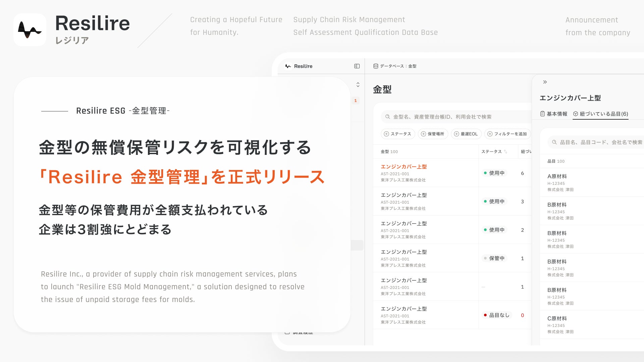644x362 pixels.
Task: Click フィルターを追加 button
Action: (507, 134)
